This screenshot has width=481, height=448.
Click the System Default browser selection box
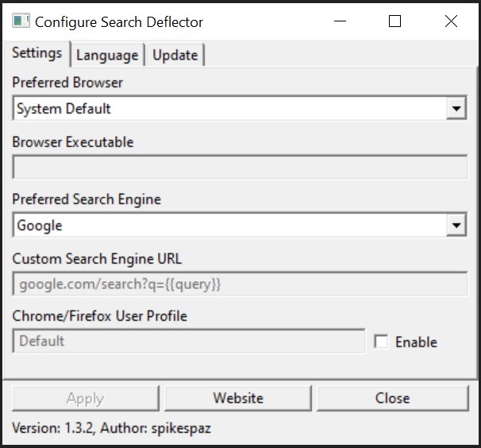[x=229, y=109]
